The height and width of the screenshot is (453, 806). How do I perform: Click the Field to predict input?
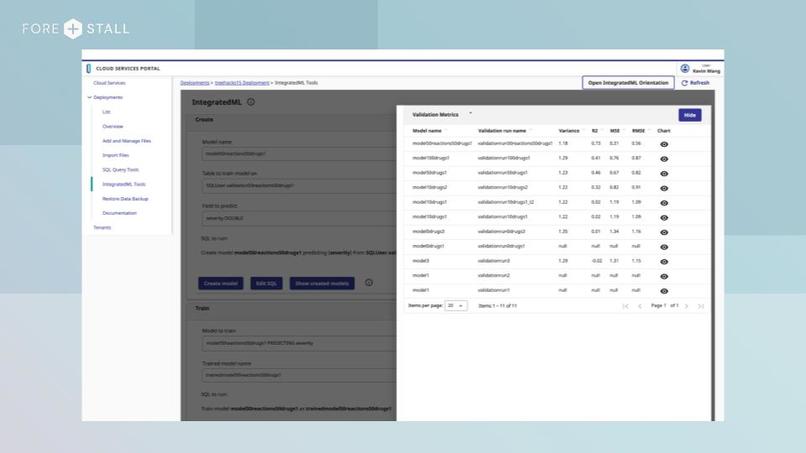299,218
